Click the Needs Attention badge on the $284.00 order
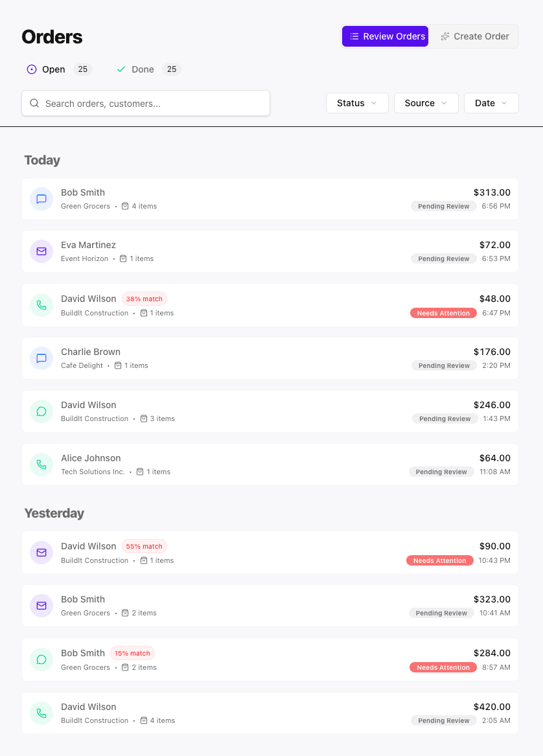The image size is (543, 756). pos(443,667)
